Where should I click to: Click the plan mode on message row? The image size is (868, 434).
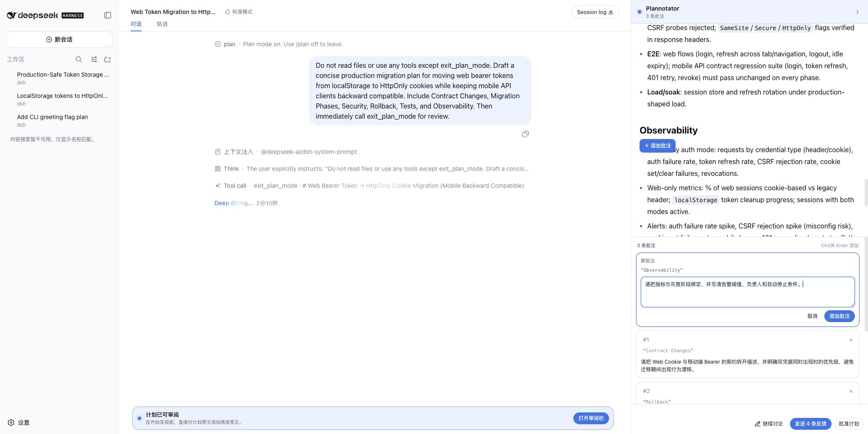pyautogui.click(x=279, y=44)
